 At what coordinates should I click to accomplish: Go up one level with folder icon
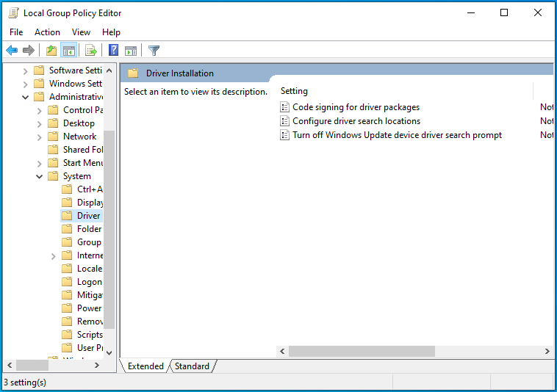pos(51,51)
